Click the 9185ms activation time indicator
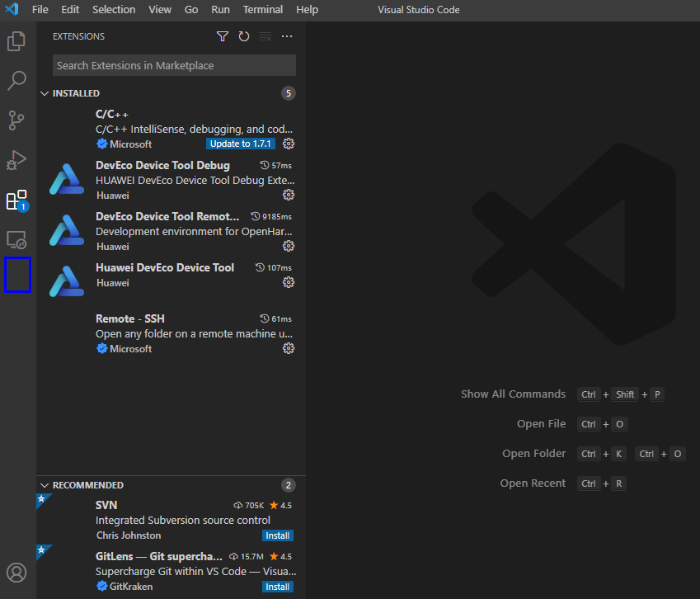Image resolution: width=700 pixels, height=599 pixels. [271, 217]
